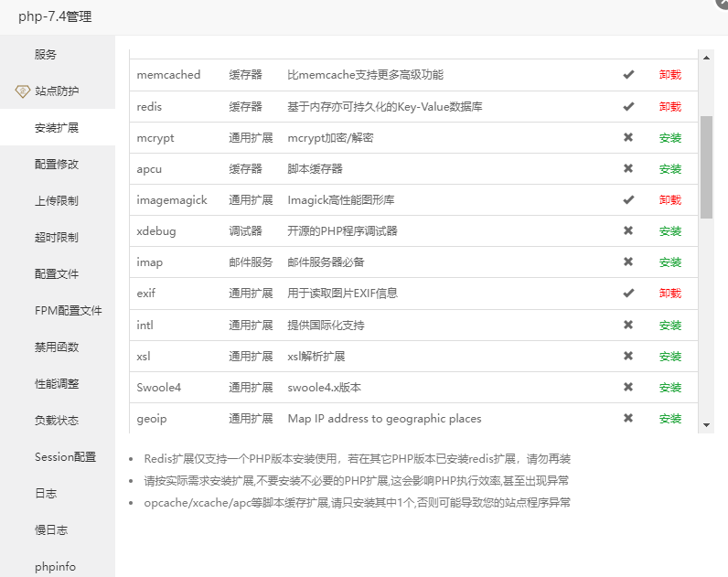
Task: Click the X status icon for apcu
Action: pos(628,168)
